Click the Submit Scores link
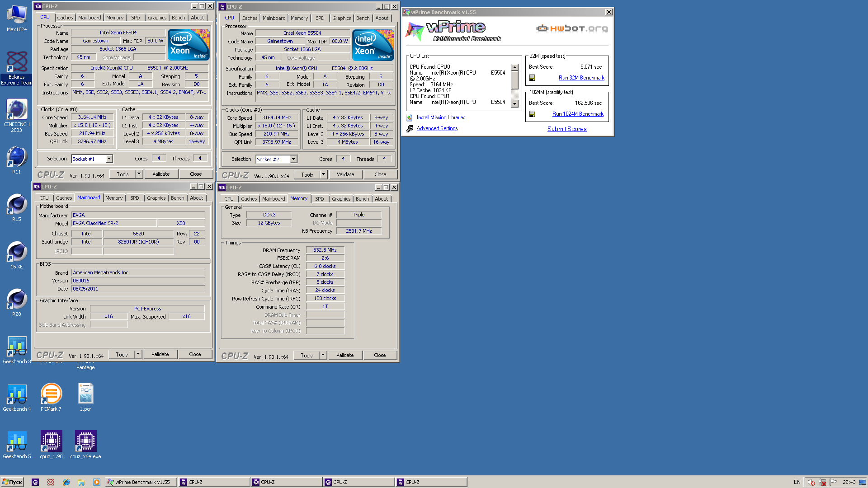 click(567, 129)
